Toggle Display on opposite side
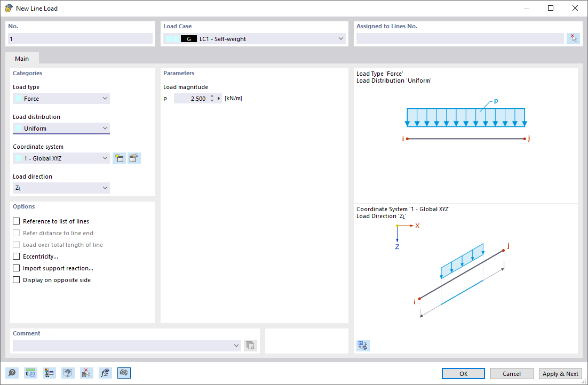This screenshot has height=385, width=588. tap(17, 280)
